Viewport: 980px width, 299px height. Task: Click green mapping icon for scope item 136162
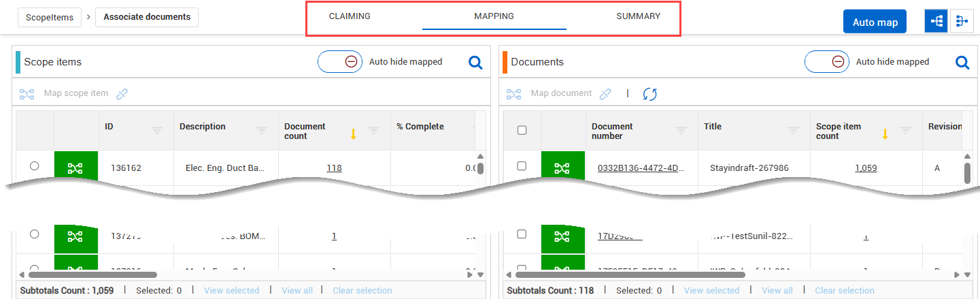point(75,168)
